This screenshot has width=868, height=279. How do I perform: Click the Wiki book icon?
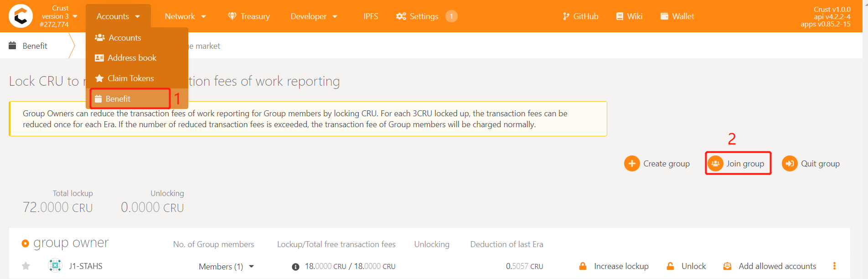620,16
